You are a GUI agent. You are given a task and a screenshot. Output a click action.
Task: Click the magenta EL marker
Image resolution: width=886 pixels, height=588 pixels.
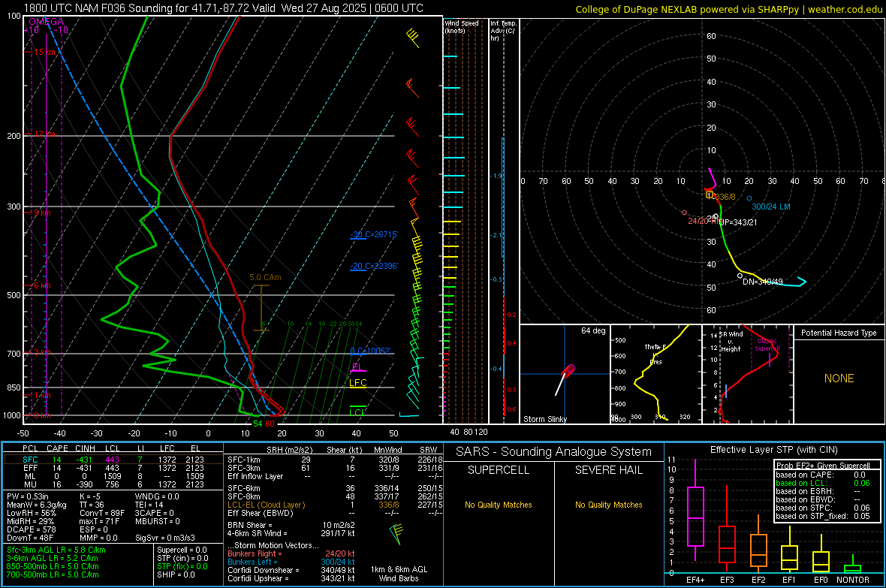tap(357, 367)
